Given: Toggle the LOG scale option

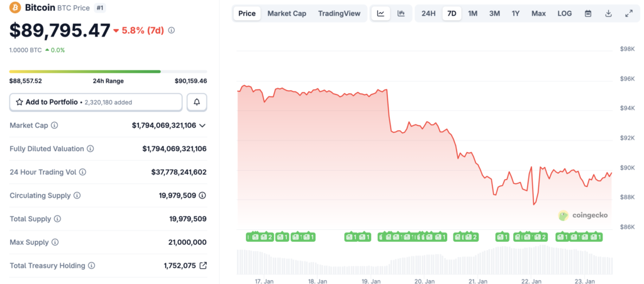Looking at the screenshot, I should tap(565, 13).
